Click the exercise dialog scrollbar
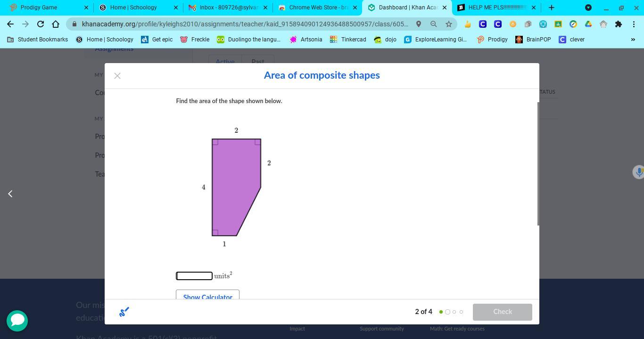 pos(538,163)
